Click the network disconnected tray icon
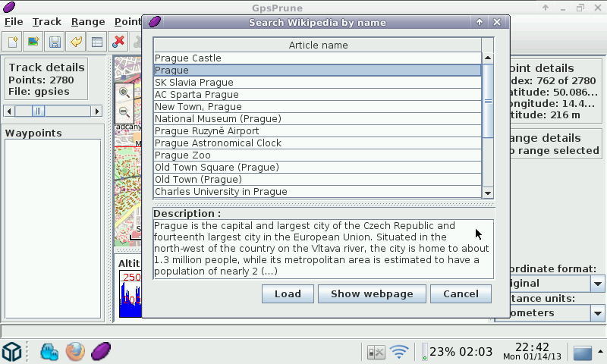 [x=376, y=352]
